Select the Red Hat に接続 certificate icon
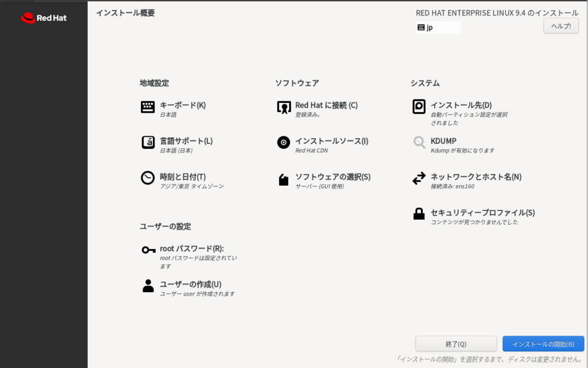588x368 pixels. click(284, 108)
